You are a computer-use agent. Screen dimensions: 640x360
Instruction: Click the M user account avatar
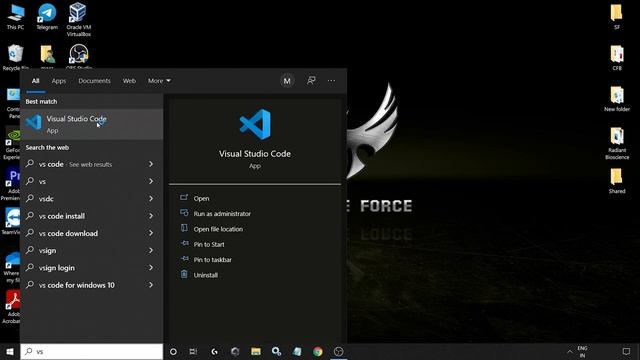click(x=287, y=81)
